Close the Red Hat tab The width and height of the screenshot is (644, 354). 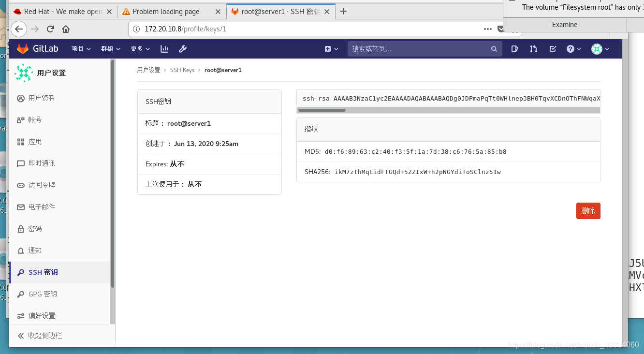pos(109,11)
